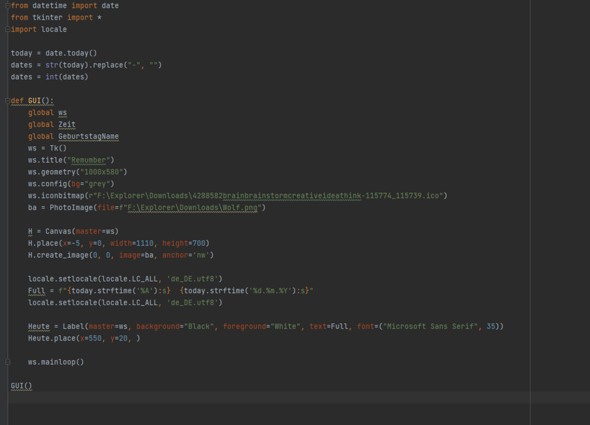Click the 'global ws' statement
The height and width of the screenshot is (425, 590).
47,113
